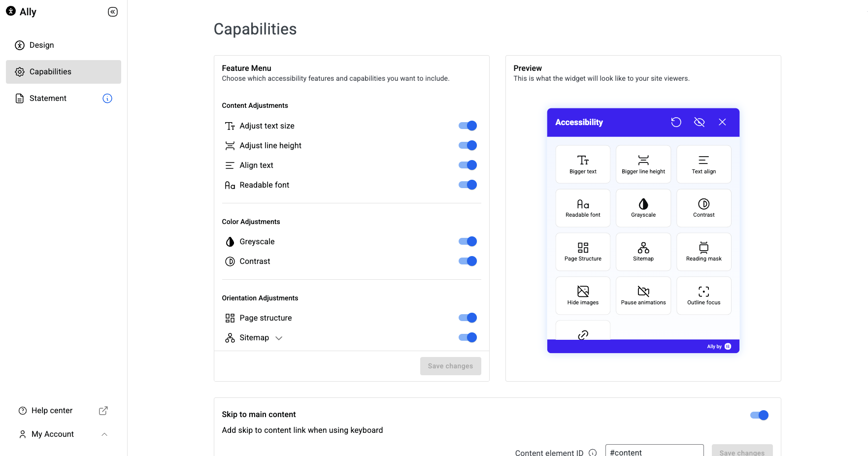The height and width of the screenshot is (456, 868).
Task: Disable the Adjust text size toggle
Action: click(x=467, y=126)
